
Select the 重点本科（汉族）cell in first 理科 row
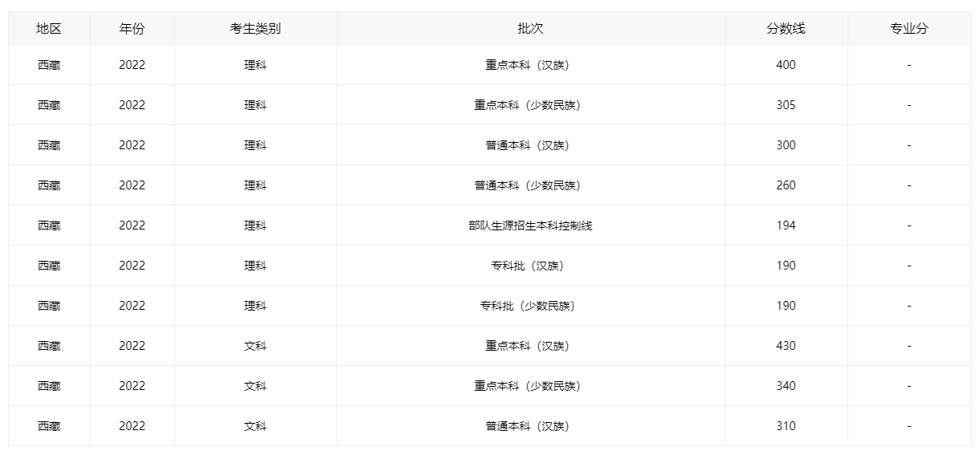pos(530,65)
